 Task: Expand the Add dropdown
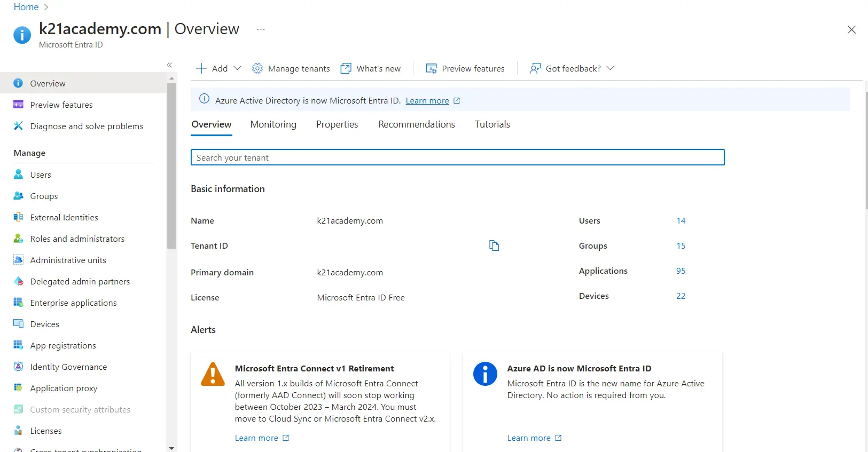pyautogui.click(x=238, y=68)
